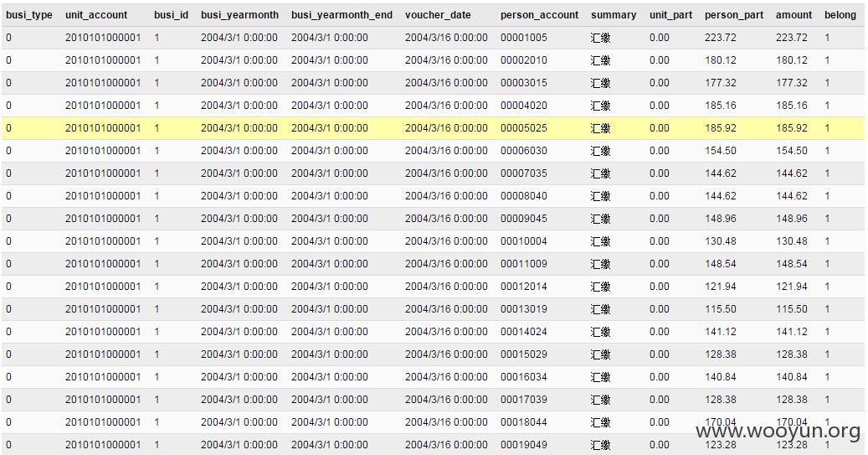This screenshot has height=455, width=868.
Task: Select person_account cell 00012014
Action: 524,287
